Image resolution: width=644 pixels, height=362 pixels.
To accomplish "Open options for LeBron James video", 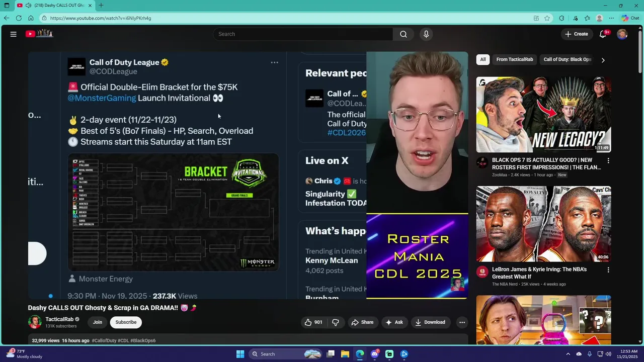I will pyautogui.click(x=608, y=270).
